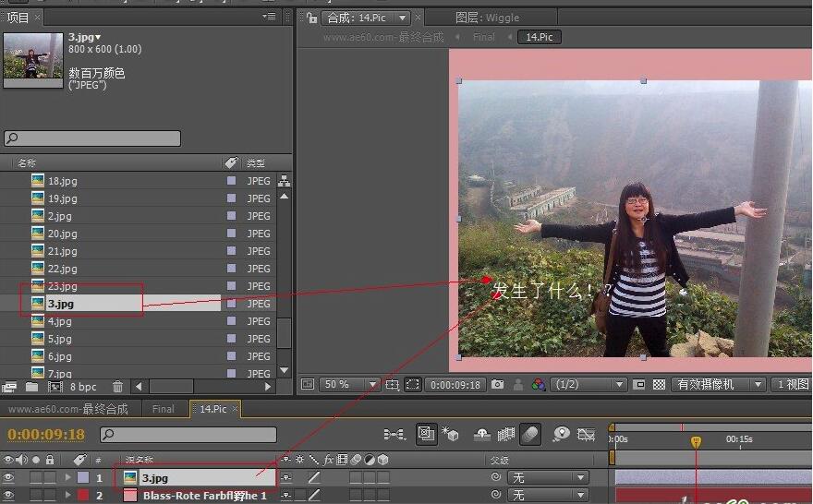Toggle the lock box for 3.jpg layer
The width and height of the screenshot is (813, 504).
pyautogui.click(x=50, y=478)
